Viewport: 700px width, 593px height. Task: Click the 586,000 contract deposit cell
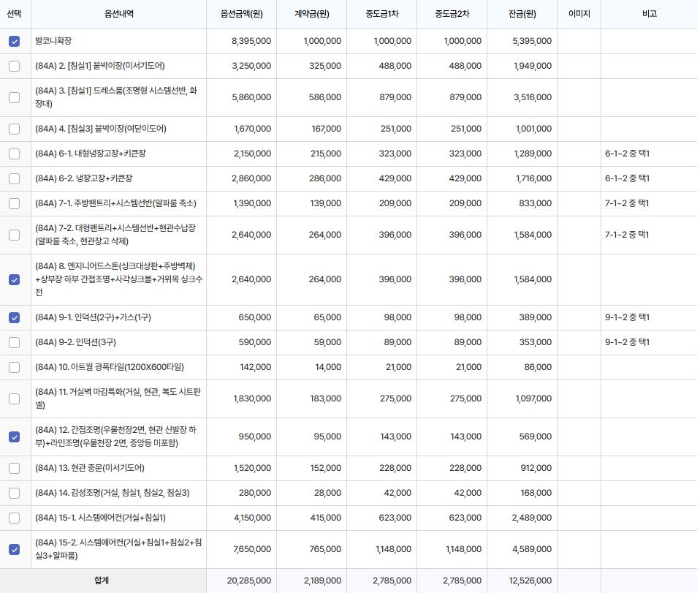click(x=325, y=97)
